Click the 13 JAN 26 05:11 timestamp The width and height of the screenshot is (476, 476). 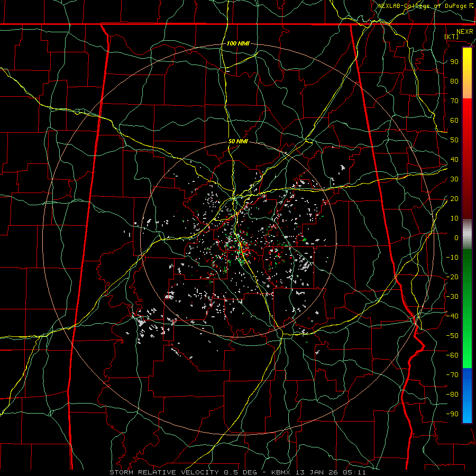330,472
